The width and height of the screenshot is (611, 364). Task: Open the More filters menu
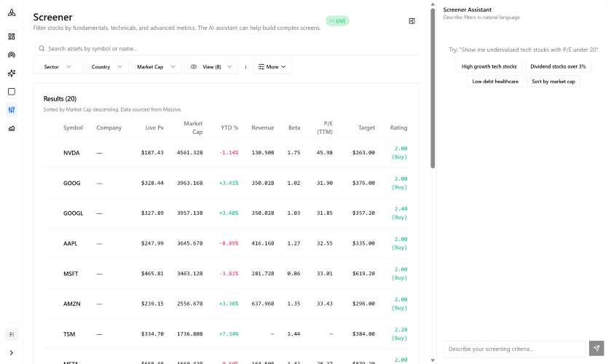point(272,66)
